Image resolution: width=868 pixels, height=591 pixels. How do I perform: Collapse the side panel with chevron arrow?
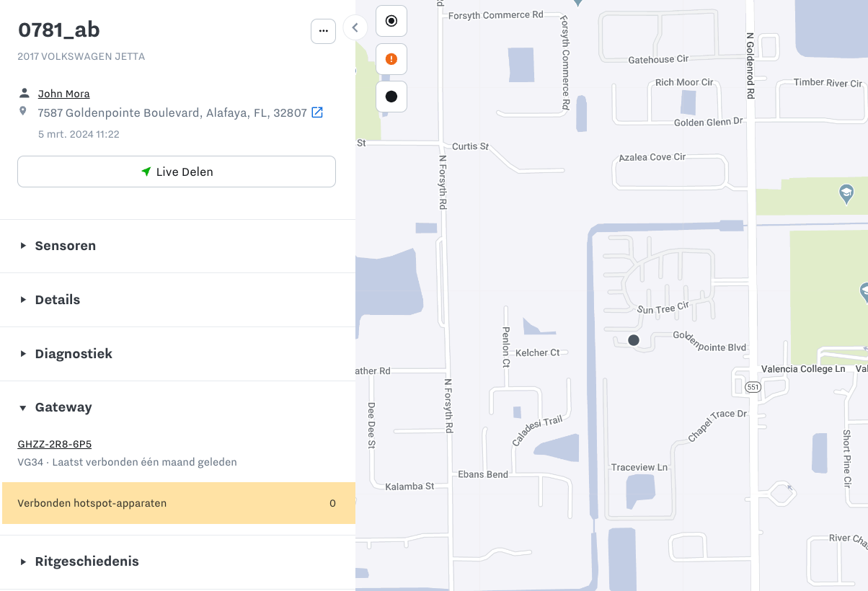[x=355, y=28]
